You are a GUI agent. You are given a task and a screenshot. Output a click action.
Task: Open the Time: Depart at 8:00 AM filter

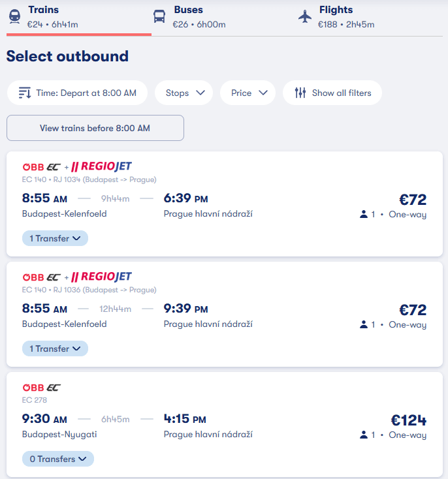(x=77, y=93)
